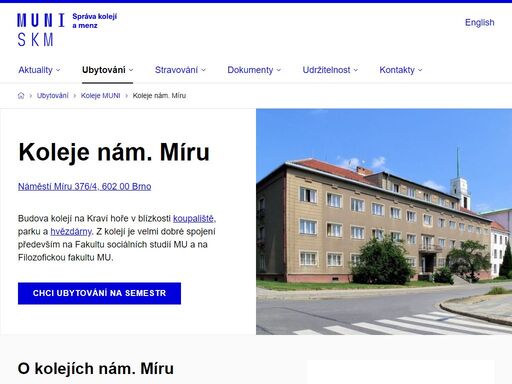Open the hvězdárny link
Screen dimensions: 512x384
pos(71,231)
